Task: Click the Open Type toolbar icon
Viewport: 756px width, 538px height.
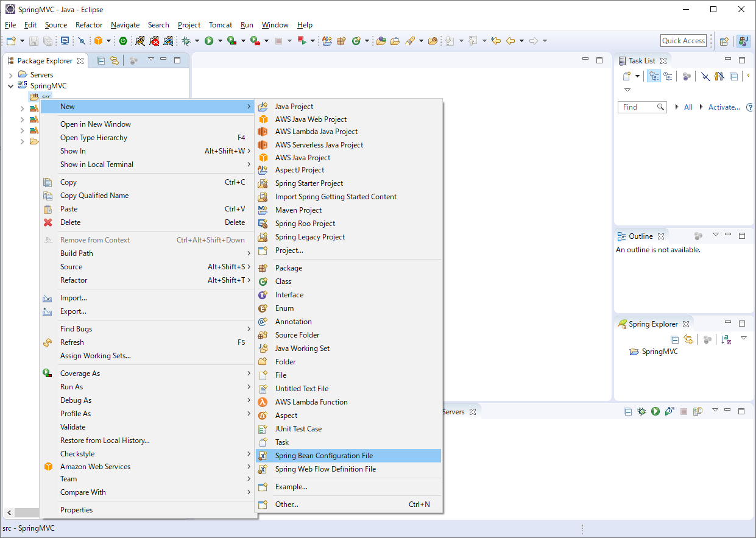Action: point(381,41)
